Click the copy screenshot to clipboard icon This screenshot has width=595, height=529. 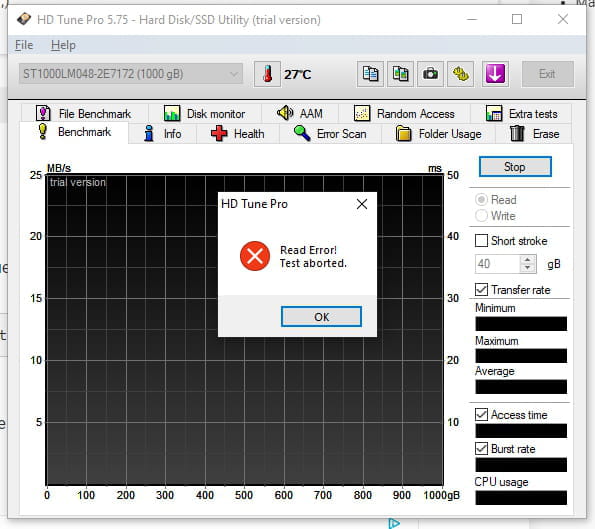point(400,74)
